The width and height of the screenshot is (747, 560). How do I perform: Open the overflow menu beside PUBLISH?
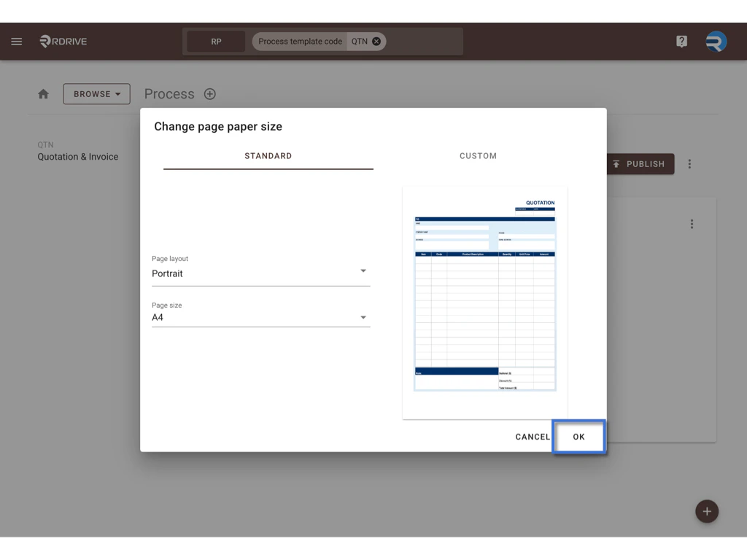pyautogui.click(x=689, y=163)
